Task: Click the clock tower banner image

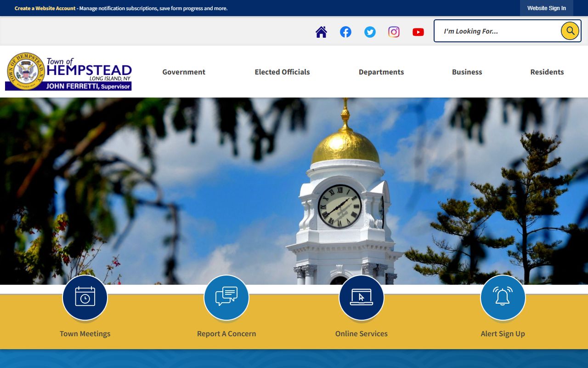Action: [x=294, y=191]
